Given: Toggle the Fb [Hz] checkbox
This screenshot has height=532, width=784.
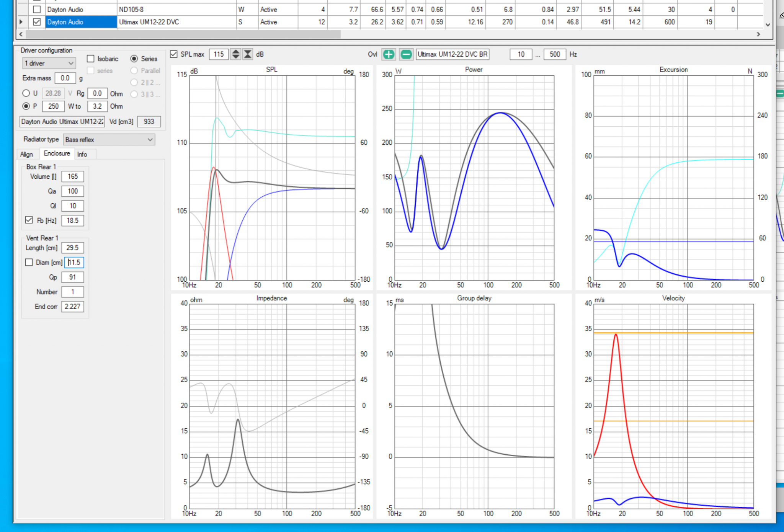Looking at the screenshot, I should coord(29,220).
